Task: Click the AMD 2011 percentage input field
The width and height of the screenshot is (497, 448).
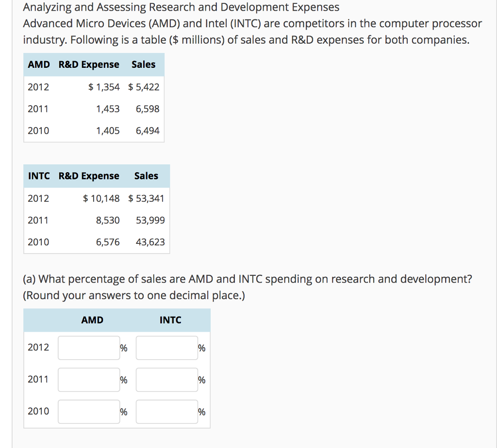Action: [88, 380]
